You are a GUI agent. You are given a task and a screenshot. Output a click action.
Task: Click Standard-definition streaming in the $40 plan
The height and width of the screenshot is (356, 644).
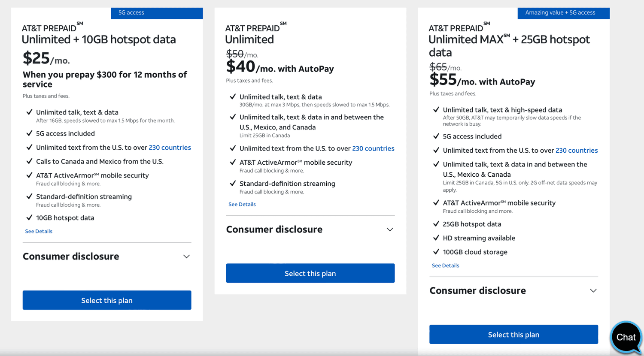tap(287, 184)
